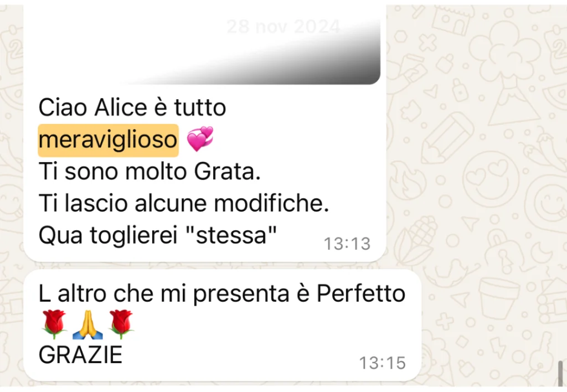Click the line Ti sono molto Grata.

150,171
